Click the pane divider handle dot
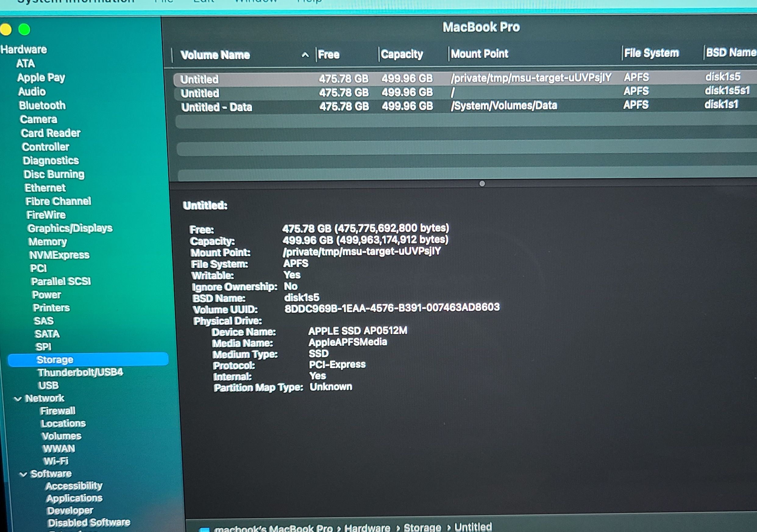This screenshot has height=532, width=757. coord(482,184)
